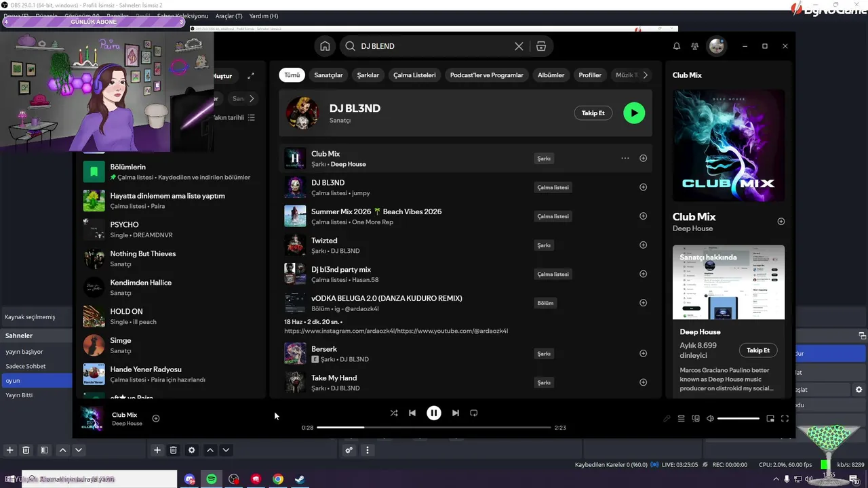
Task: Open OBS source properties gear
Action: coord(192,450)
